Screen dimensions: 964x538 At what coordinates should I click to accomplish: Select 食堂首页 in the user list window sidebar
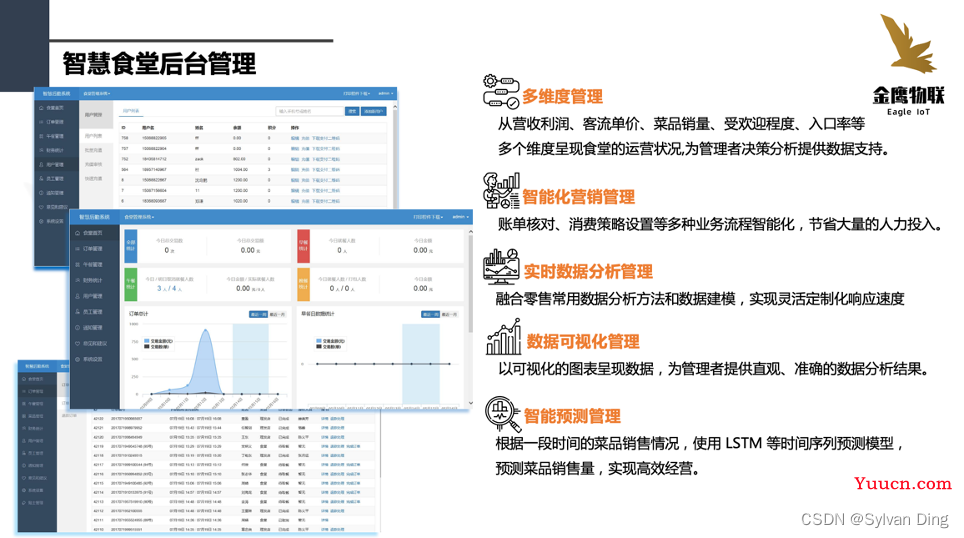[52, 108]
